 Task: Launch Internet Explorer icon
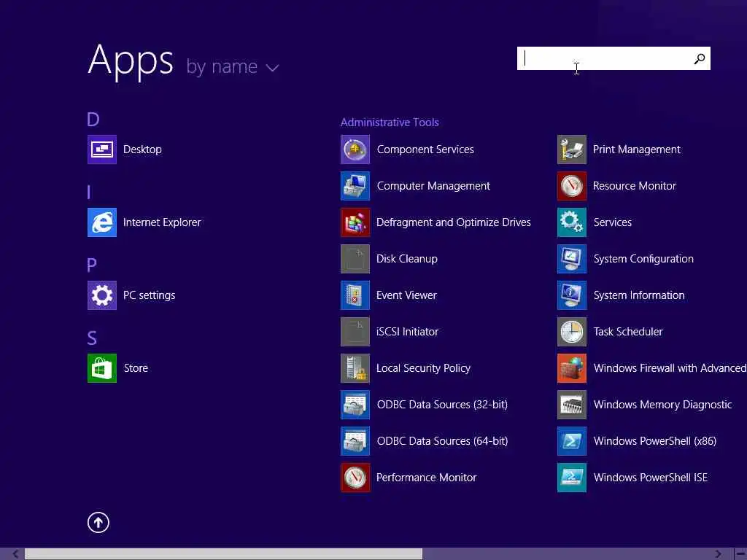tap(102, 222)
